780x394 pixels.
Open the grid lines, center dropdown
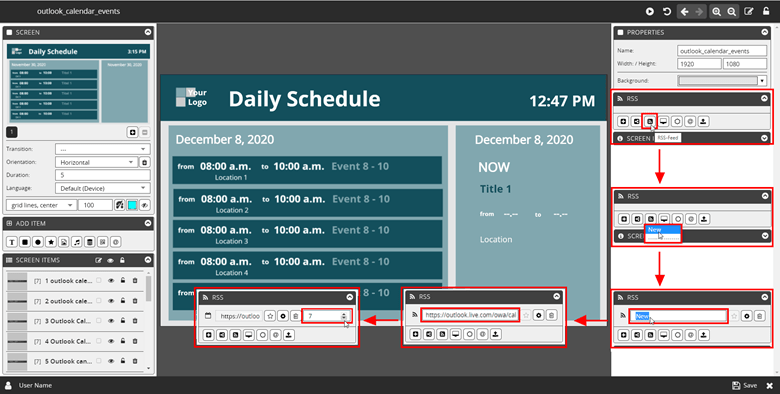tap(41, 205)
